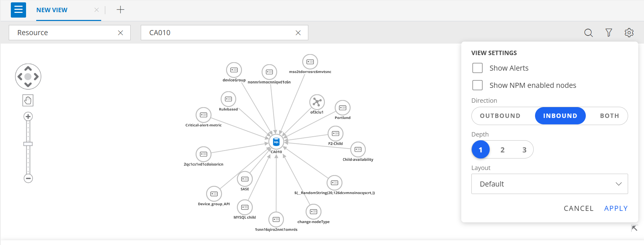Open the filter funnel icon
The height and width of the screenshot is (245, 644).
point(608,33)
